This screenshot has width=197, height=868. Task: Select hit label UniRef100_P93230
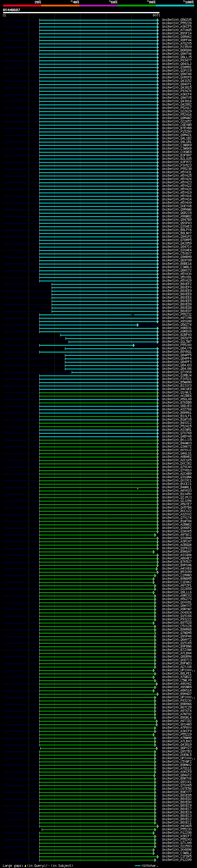(x=177, y=700)
